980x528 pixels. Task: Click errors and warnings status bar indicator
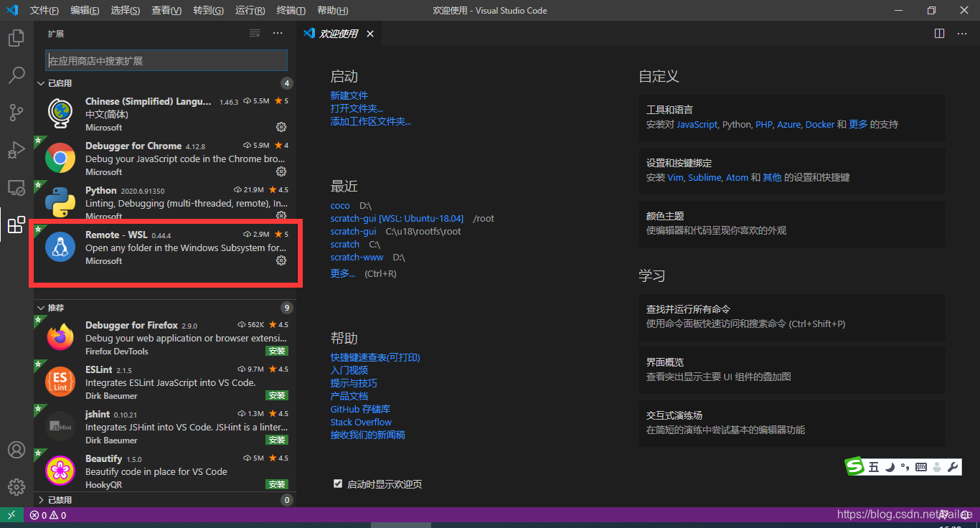[48, 515]
